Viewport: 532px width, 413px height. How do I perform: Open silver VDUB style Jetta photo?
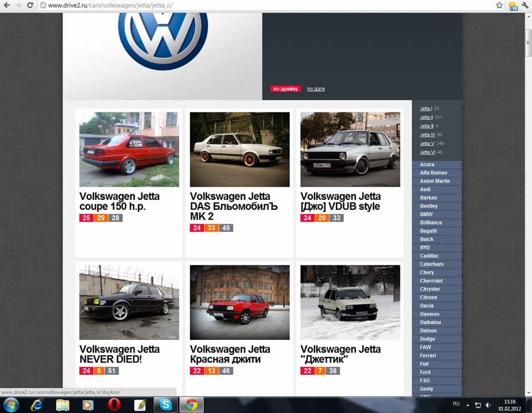[350, 149]
